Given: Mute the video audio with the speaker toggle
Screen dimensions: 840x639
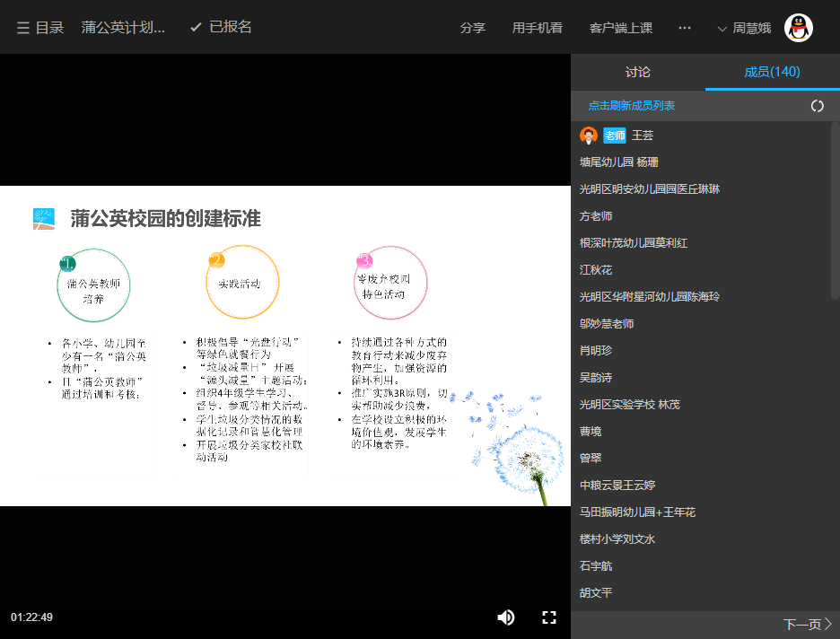Looking at the screenshot, I should click(x=505, y=617).
